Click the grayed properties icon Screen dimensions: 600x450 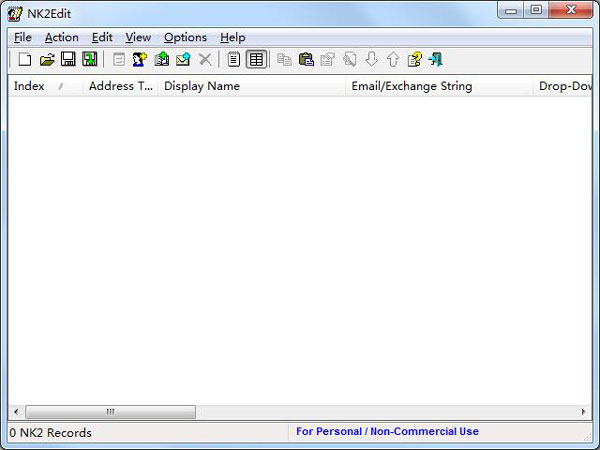point(328,60)
